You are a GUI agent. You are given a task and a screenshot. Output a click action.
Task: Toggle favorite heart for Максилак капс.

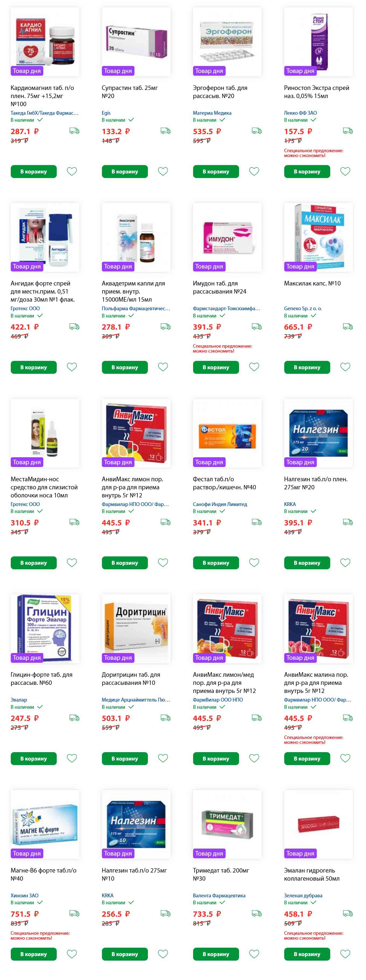(x=346, y=367)
